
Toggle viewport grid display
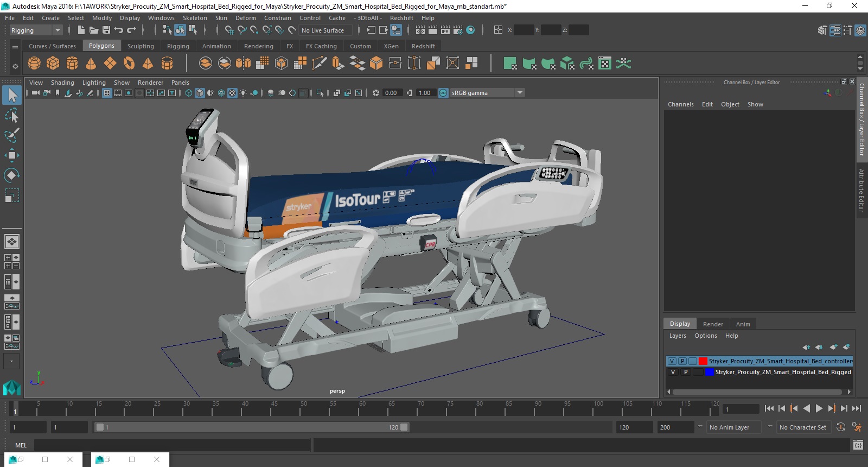[x=107, y=93]
